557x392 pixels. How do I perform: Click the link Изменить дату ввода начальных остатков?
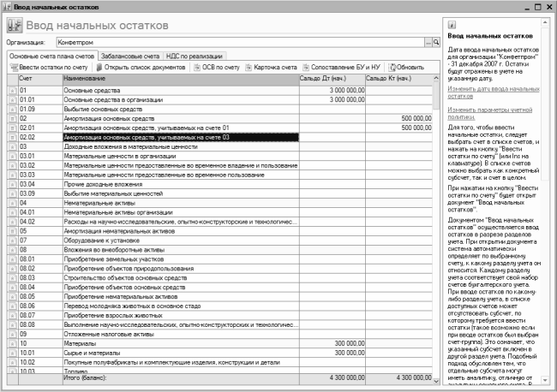[x=494, y=92]
